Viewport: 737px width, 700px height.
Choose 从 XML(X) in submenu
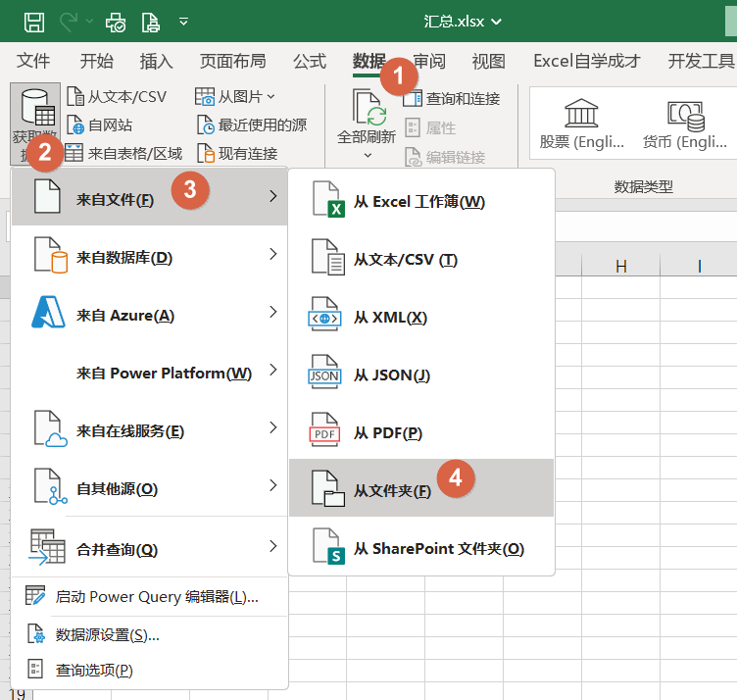click(x=421, y=316)
